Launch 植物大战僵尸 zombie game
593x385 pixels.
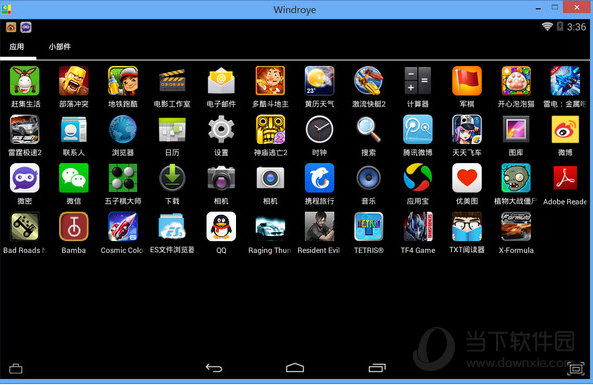[516, 178]
